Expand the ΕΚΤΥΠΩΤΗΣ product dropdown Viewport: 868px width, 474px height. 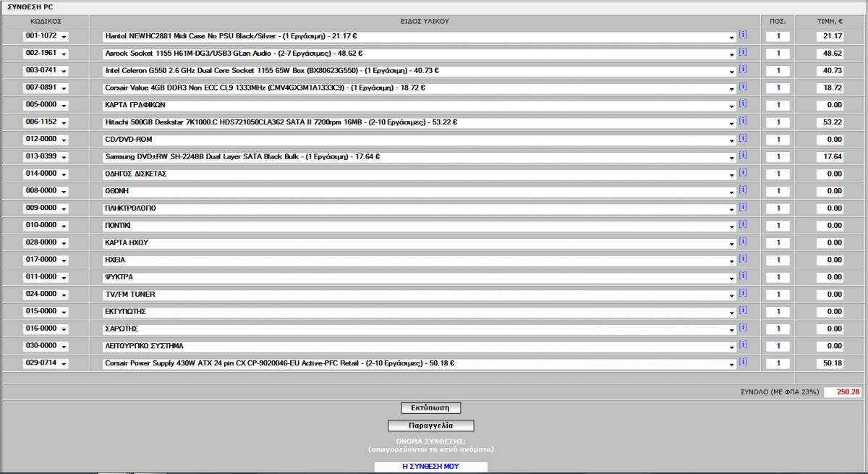[420, 312]
